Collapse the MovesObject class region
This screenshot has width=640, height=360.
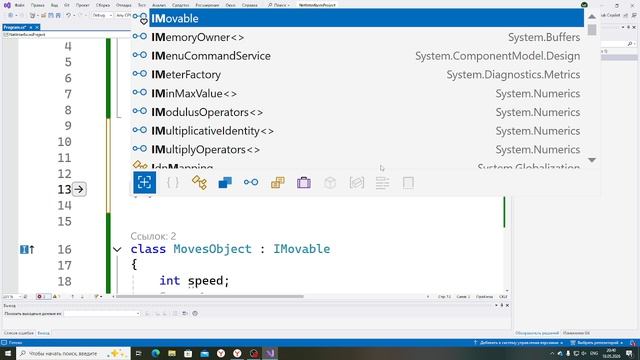click(117, 249)
